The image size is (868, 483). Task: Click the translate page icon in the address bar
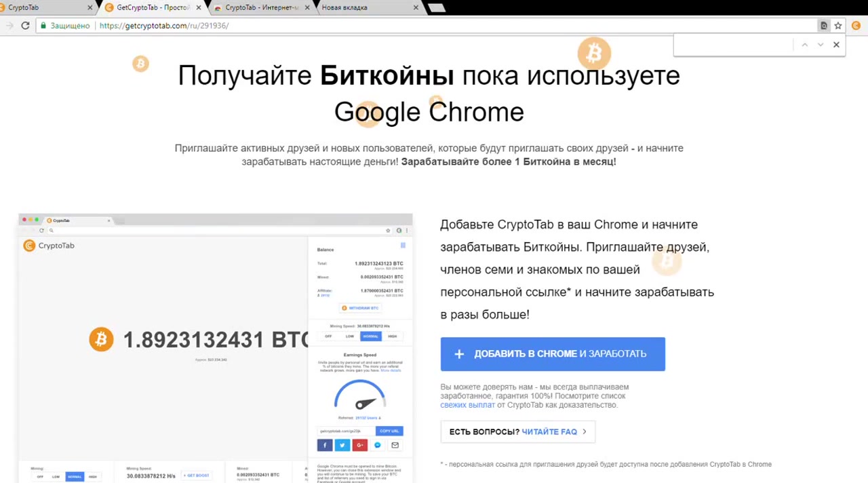click(x=824, y=26)
